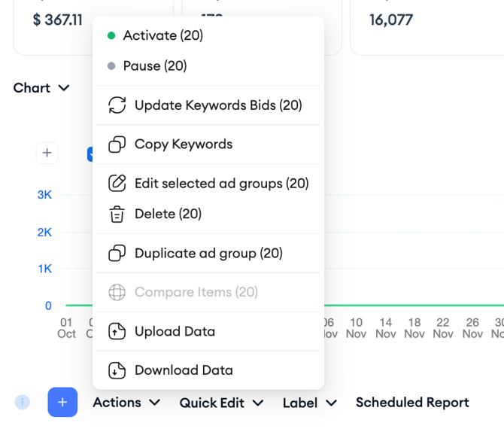Screen dimensions: 504x432
Task: Open the Label dropdown
Action: click(309, 403)
